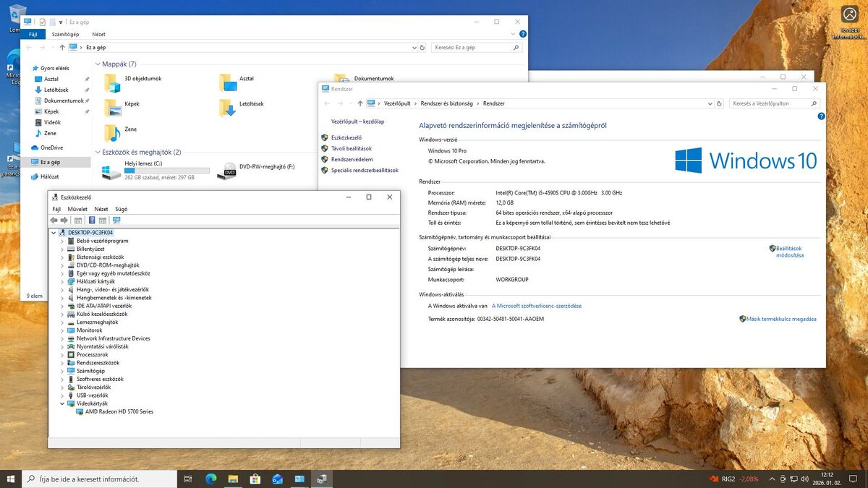Click the C: drive free-space bar

tap(167, 171)
